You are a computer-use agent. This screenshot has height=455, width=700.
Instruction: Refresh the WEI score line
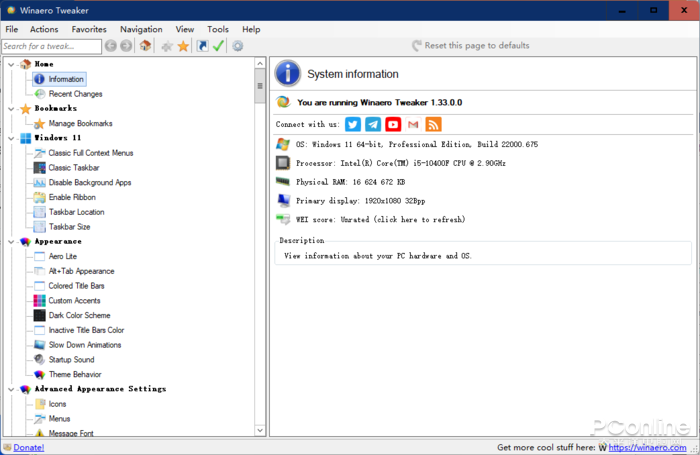[x=380, y=219]
